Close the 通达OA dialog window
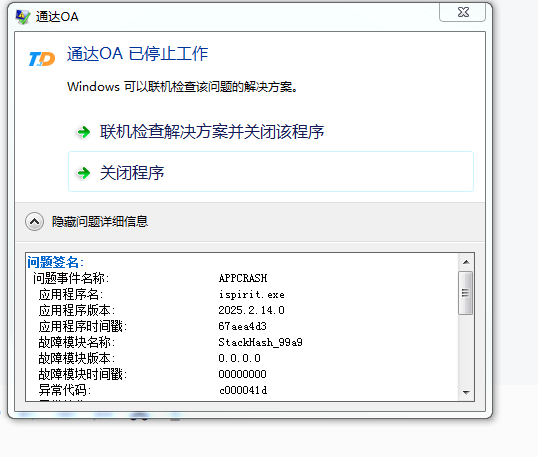538x457 pixels. (463, 13)
